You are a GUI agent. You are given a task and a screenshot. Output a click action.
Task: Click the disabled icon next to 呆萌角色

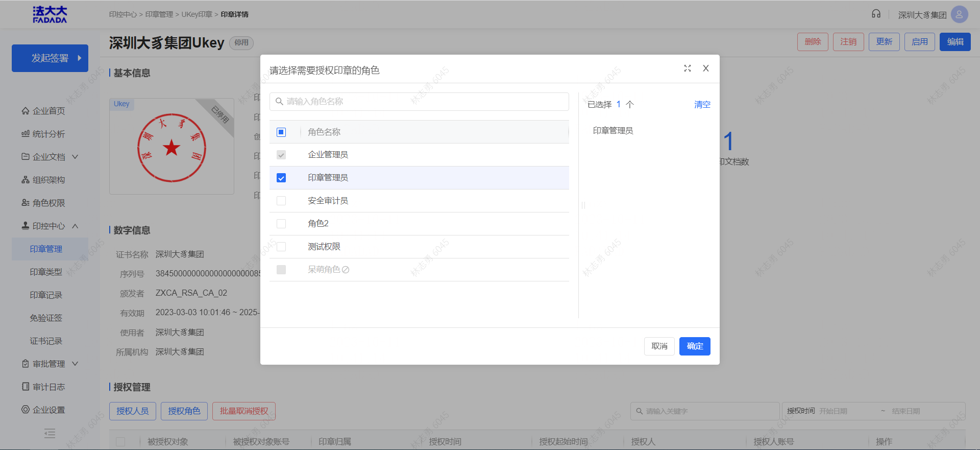pyautogui.click(x=346, y=270)
